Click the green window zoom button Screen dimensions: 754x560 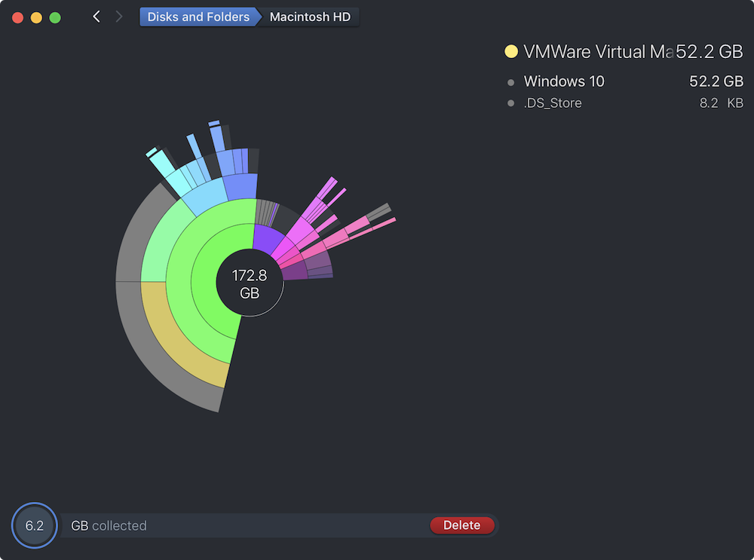[x=55, y=17]
